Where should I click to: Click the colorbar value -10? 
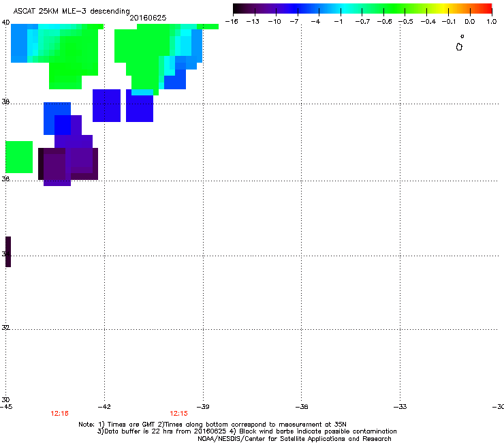274,22
